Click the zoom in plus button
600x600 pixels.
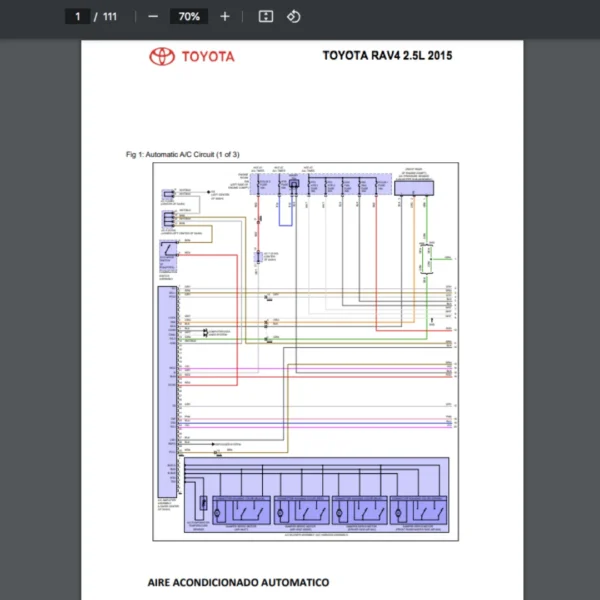point(225,16)
